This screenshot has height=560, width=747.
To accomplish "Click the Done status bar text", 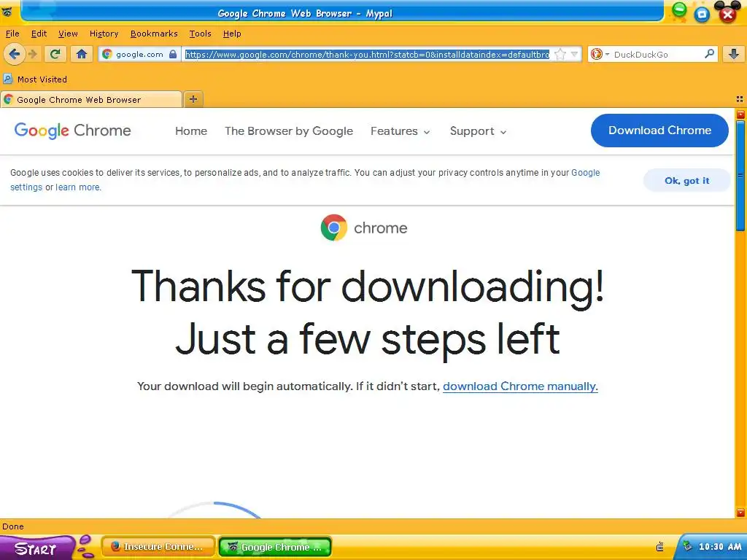I will (13, 526).
